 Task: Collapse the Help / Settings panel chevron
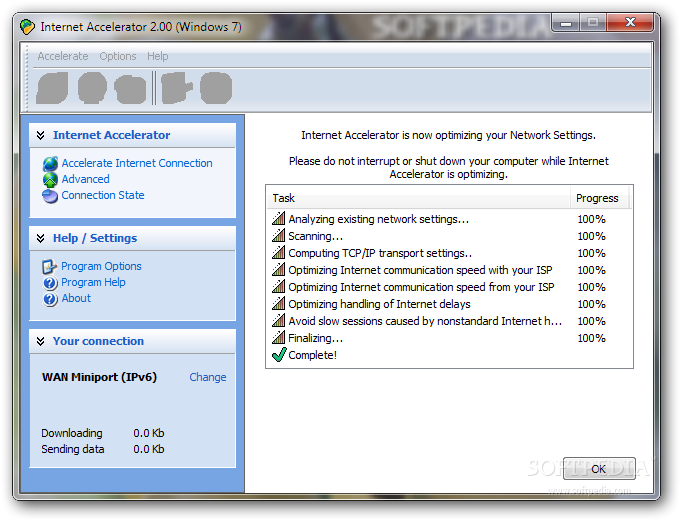(40, 238)
